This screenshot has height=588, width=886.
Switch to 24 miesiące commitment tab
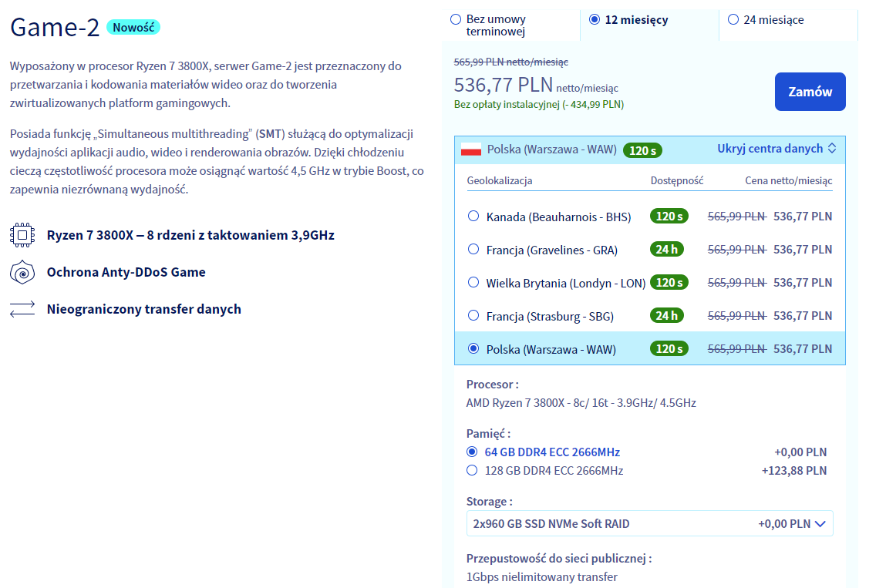(x=733, y=20)
